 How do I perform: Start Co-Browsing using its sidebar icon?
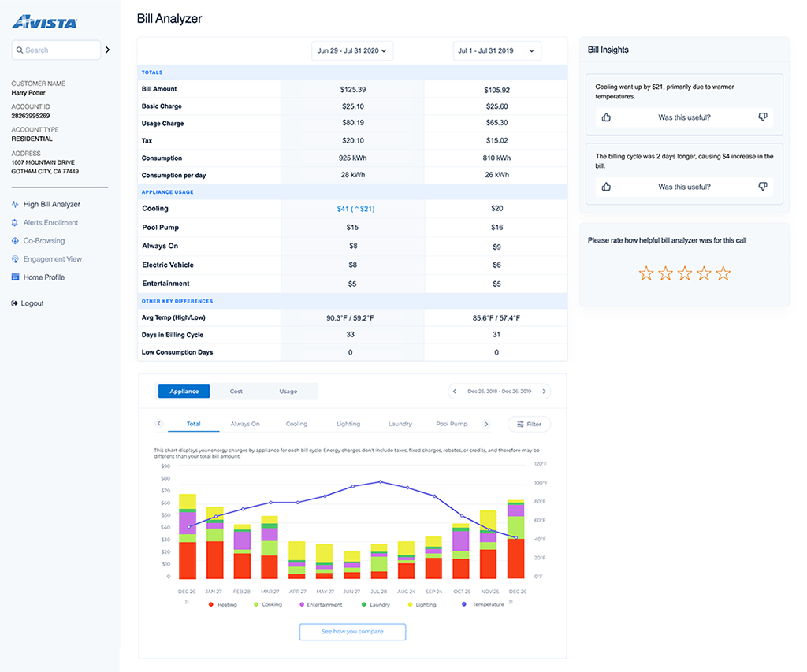pyautogui.click(x=16, y=240)
